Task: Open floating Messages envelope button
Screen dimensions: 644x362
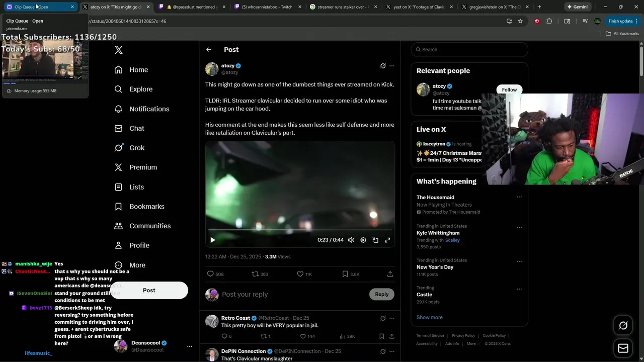Action: (623, 348)
